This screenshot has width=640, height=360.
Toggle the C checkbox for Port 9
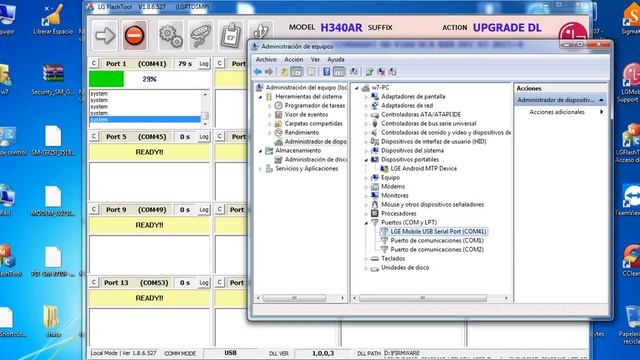[94, 209]
